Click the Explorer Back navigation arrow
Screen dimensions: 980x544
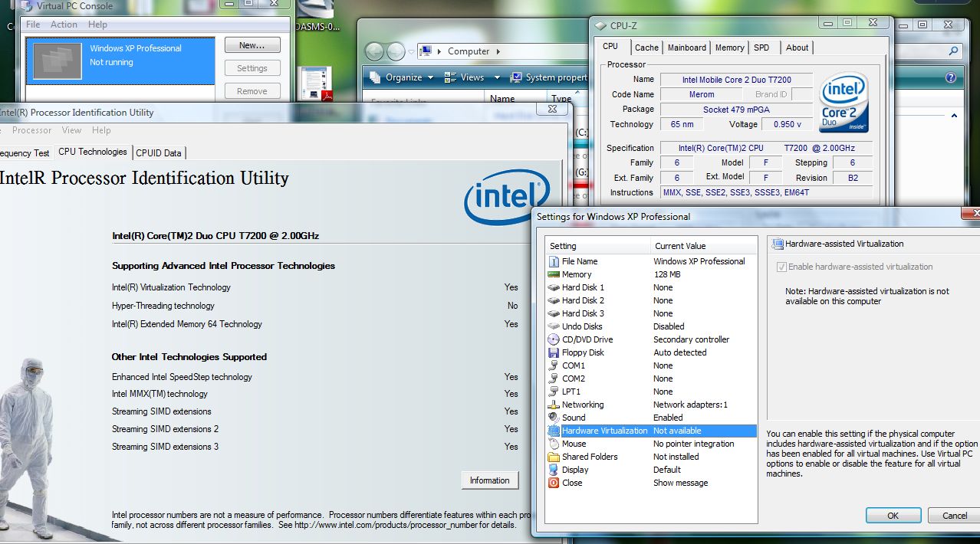374,51
